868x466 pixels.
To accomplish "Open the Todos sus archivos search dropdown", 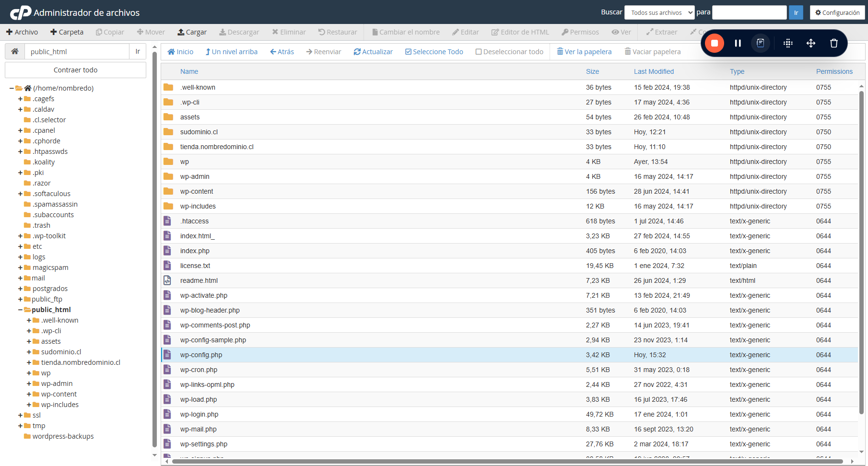I will (x=660, y=12).
